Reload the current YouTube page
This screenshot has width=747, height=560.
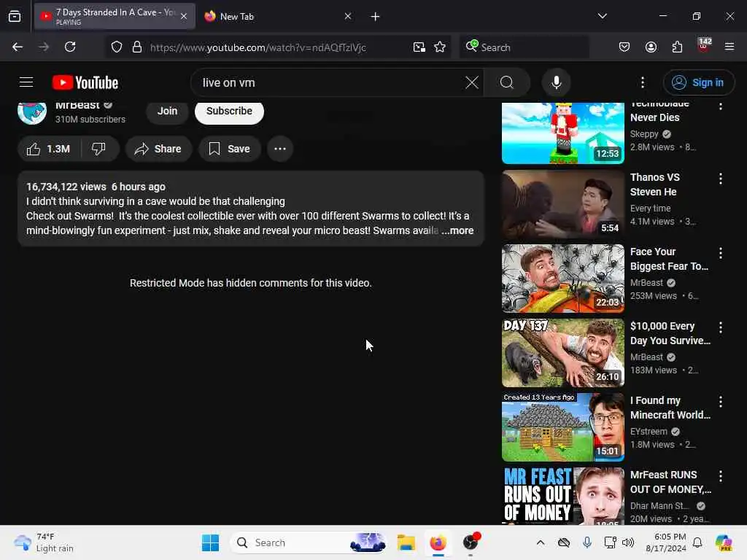70,47
